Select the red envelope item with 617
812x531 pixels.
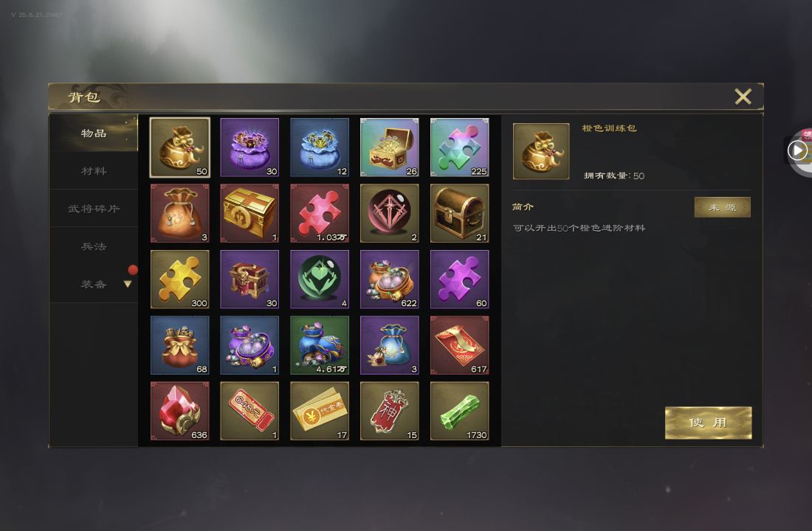459,345
